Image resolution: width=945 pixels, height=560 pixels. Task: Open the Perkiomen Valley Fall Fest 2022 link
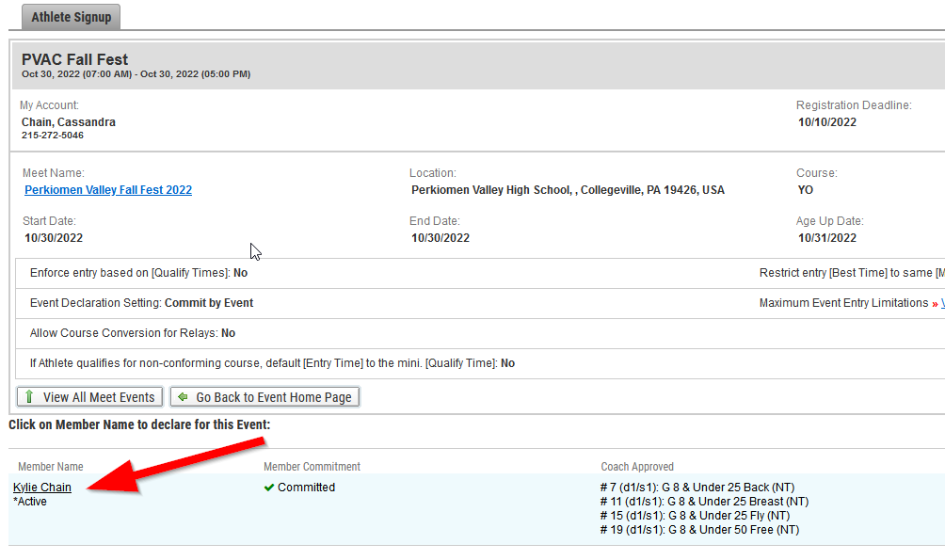tap(108, 190)
